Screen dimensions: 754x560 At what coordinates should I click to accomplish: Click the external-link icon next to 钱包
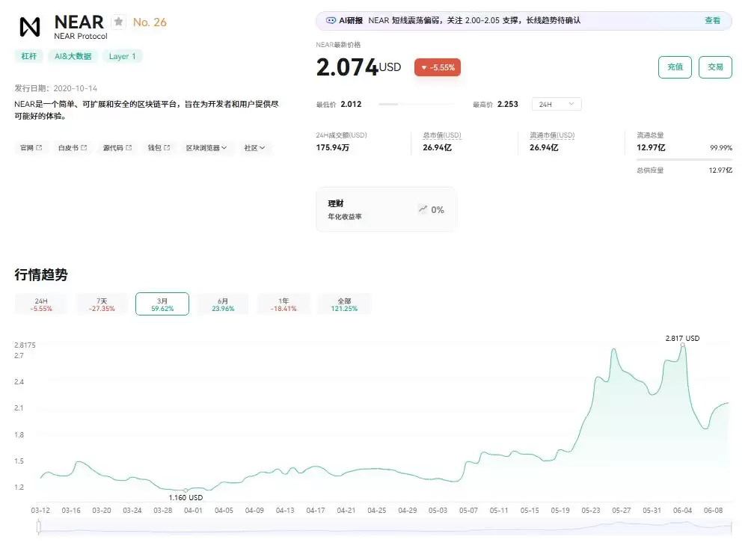tap(167, 147)
